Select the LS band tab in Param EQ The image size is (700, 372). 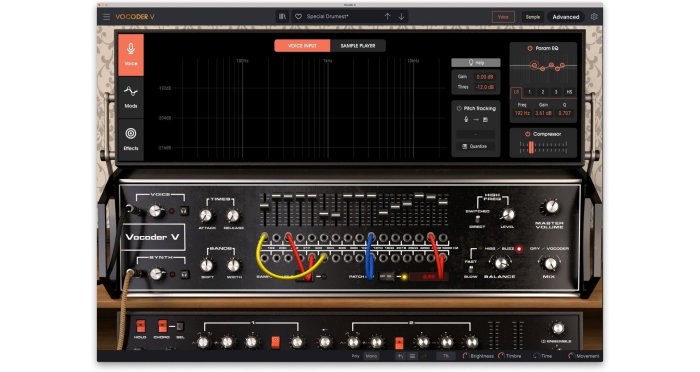[516, 92]
